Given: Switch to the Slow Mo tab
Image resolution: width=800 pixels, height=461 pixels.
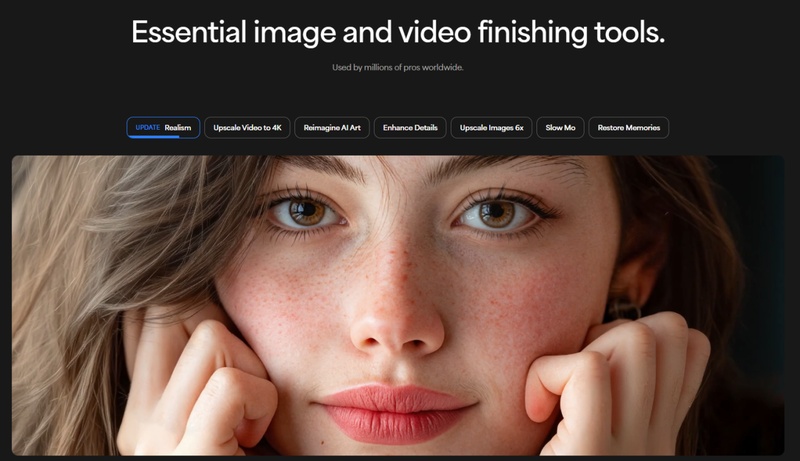Looking at the screenshot, I should coord(560,128).
